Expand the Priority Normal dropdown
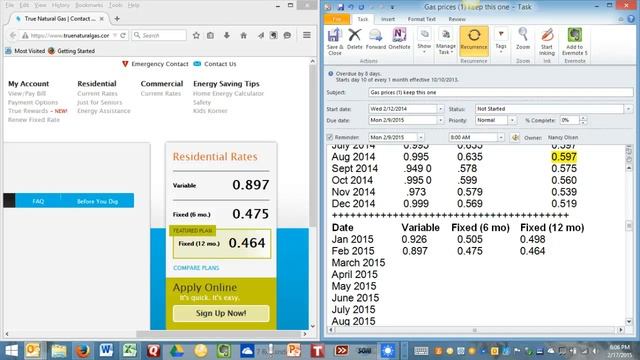The height and width of the screenshot is (360, 640). (x=512, y=120)
